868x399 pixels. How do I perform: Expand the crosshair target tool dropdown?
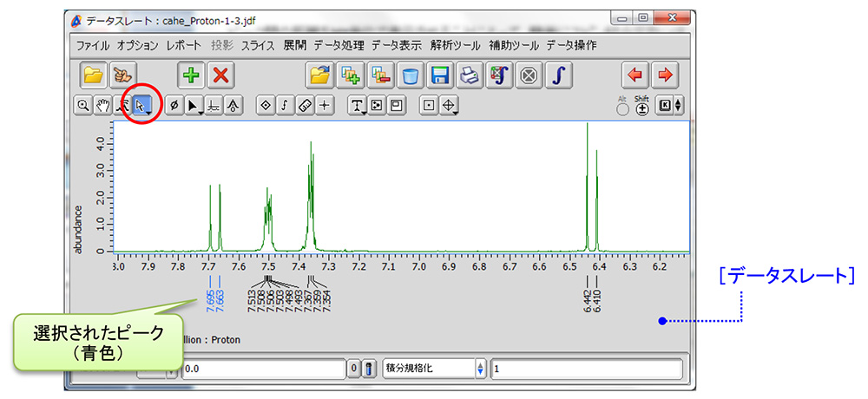coord(450,105)
